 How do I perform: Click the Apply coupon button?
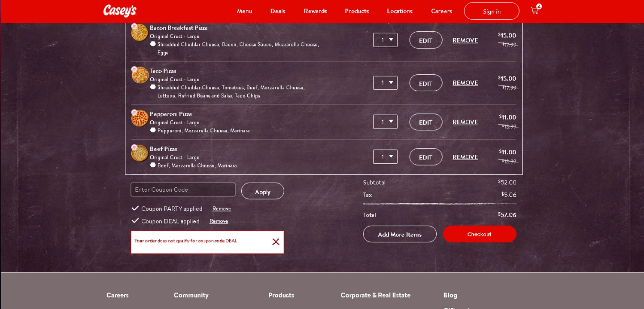tap(263, 191)
